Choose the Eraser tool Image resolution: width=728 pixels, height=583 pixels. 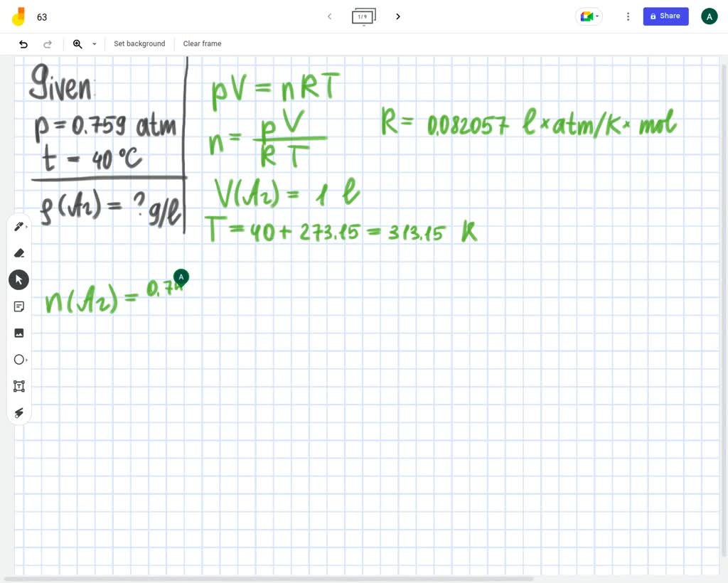tap(19, 252)
